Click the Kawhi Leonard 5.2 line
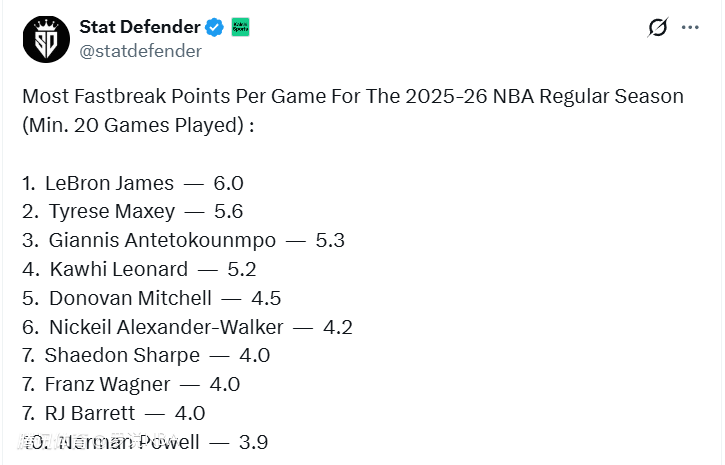Screen dimensions: 725x465 tap(139, 269)
